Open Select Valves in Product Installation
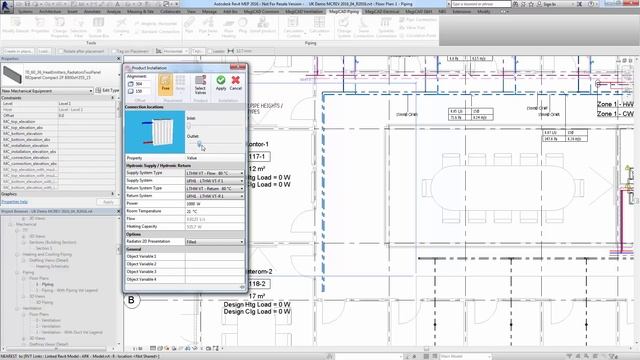The image size is (640, 360). tap(200, 85)
